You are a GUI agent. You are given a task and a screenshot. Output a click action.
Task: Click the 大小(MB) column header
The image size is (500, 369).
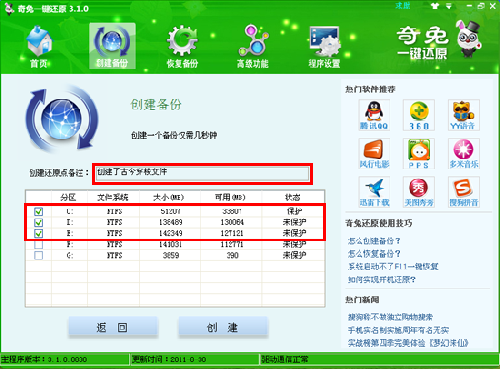pos(169,197)
